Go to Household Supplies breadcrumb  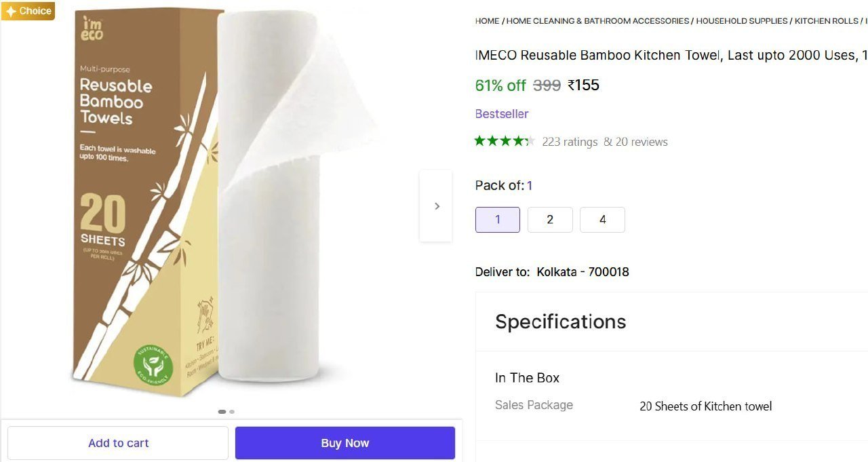click(742, 21)
